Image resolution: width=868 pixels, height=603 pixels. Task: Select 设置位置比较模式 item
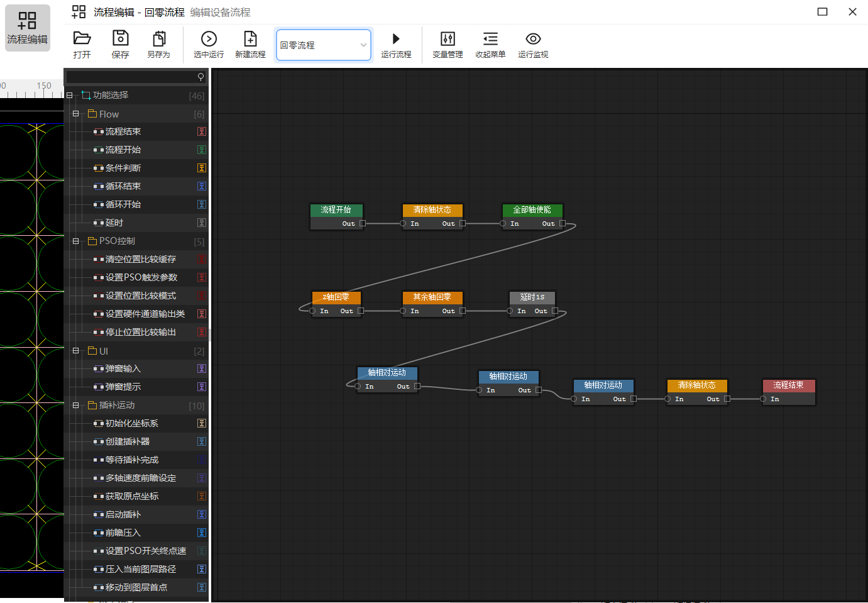(x=141, y=296)
